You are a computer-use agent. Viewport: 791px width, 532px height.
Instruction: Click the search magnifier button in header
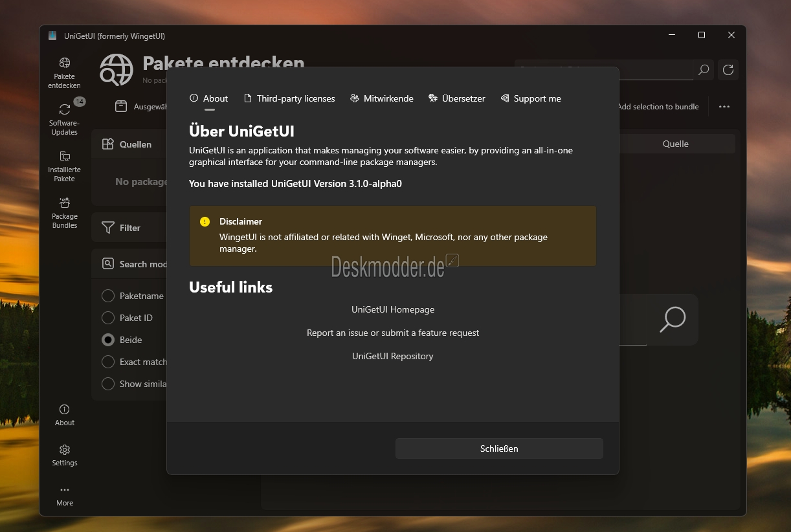(703, 69)
